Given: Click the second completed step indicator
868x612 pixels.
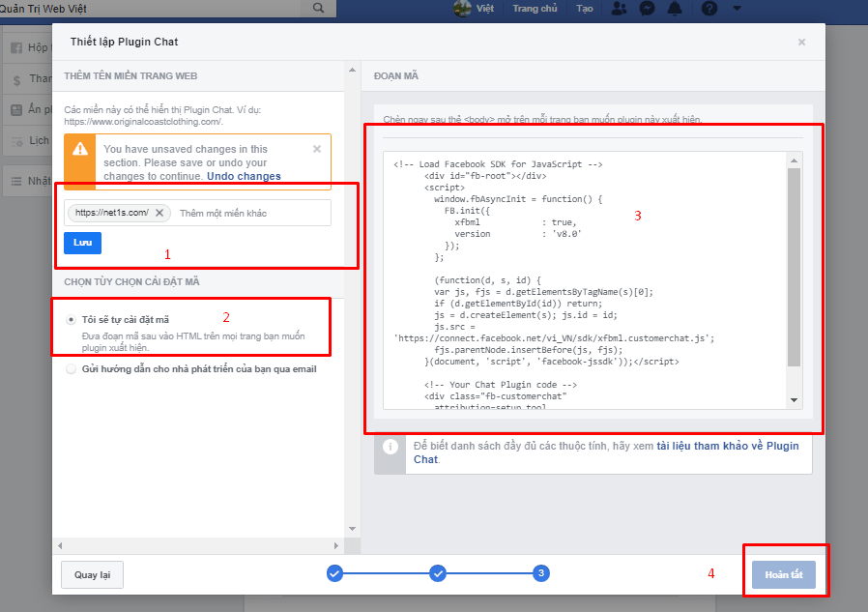Looking at the screenshot, I should (438, 573).
